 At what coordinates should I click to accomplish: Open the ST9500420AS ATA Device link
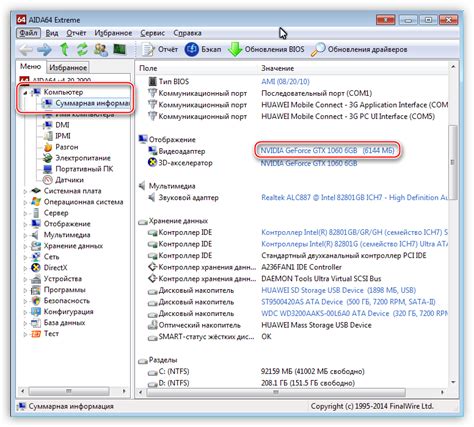tap(348, 302)
